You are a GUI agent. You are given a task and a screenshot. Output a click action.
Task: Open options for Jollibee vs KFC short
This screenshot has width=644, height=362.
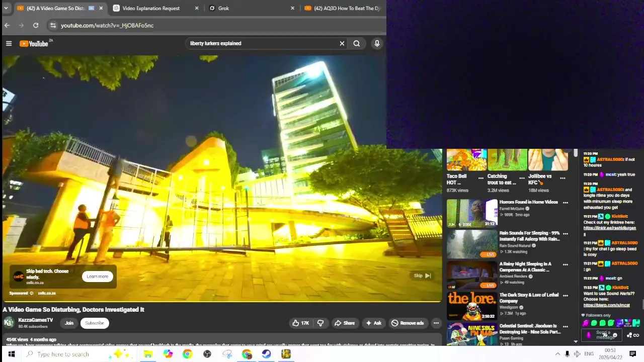tap(562, 178)
